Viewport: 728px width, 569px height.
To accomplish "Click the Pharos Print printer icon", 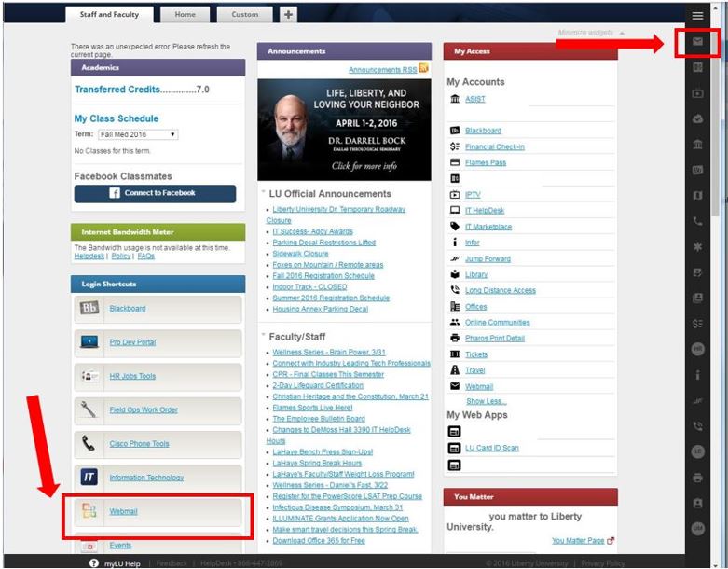I will pos(455,338).
